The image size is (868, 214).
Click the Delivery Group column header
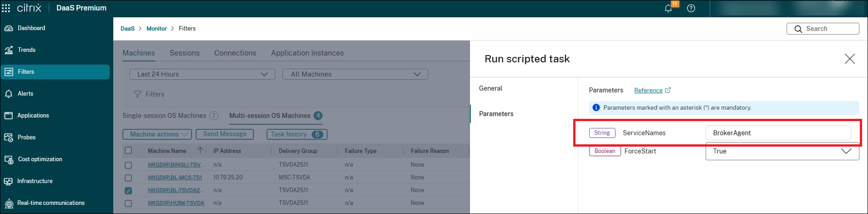coord(298,151)
